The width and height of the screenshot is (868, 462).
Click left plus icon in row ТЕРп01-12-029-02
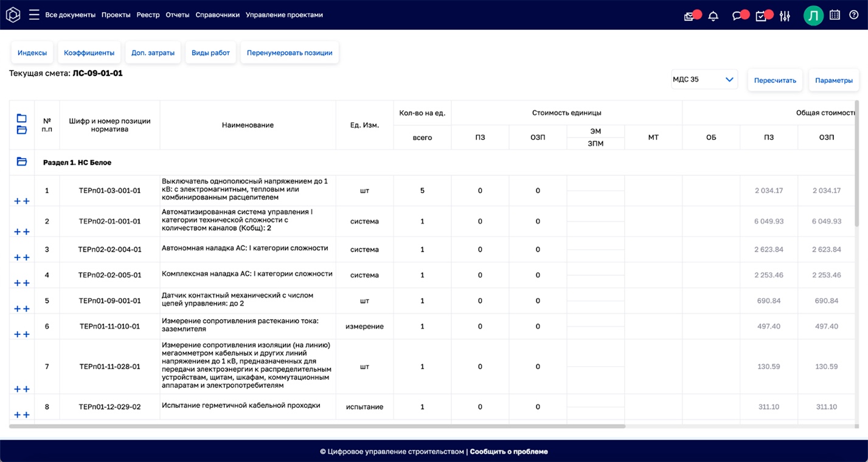(x=17, y=415)
